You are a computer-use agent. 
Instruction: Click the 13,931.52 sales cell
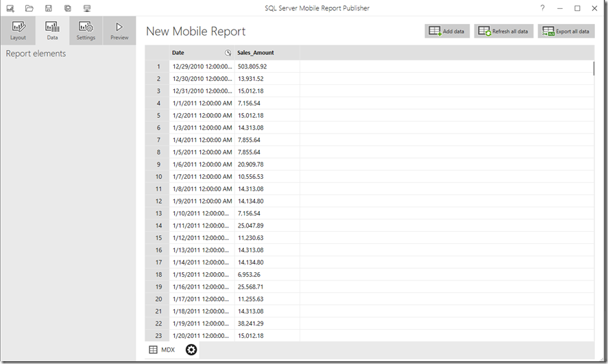coord(267,79)
